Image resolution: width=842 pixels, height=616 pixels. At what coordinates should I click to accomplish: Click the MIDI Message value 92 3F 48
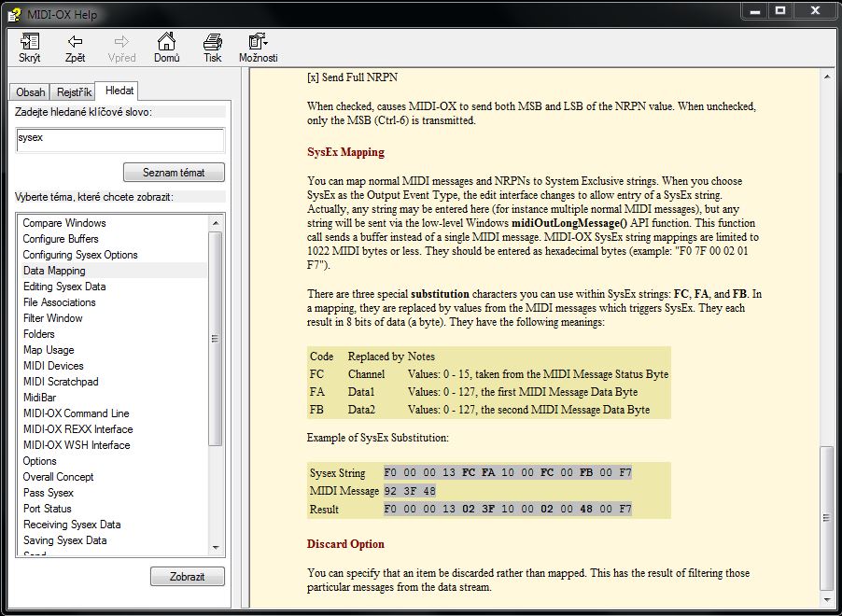[x=410, y=491]
